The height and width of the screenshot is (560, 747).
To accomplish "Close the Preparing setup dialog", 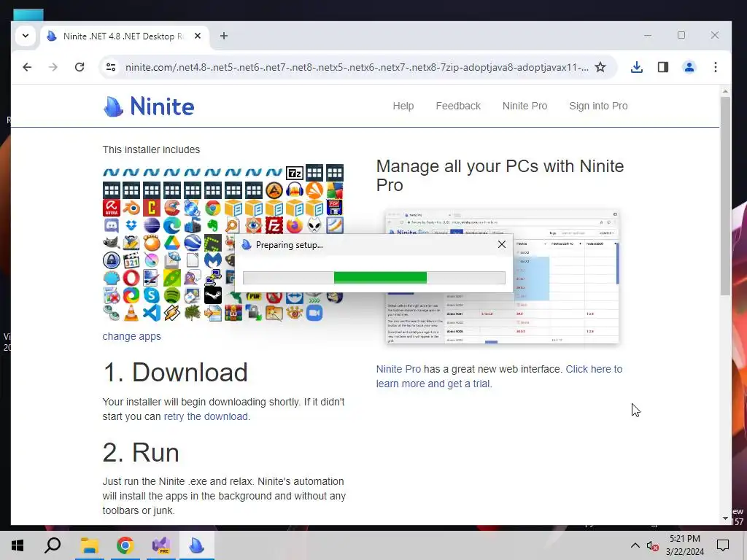I will click(x=502, y=244).
